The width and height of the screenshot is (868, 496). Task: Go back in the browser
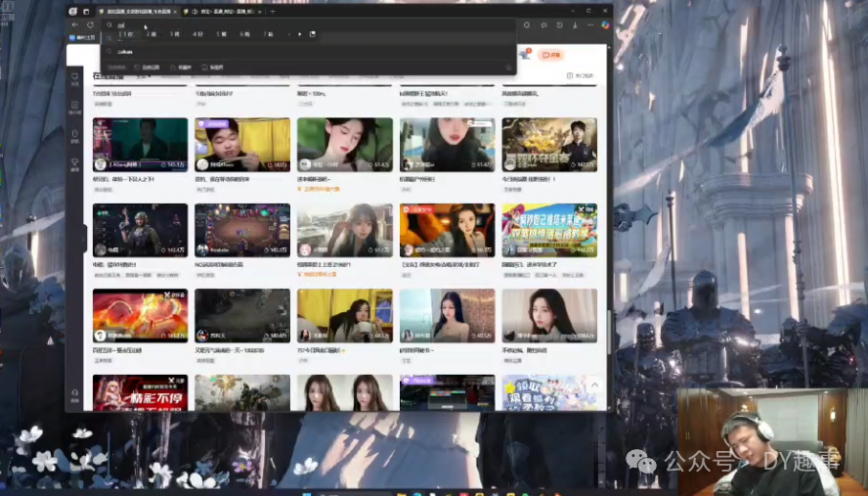click(x=74, y=24)
